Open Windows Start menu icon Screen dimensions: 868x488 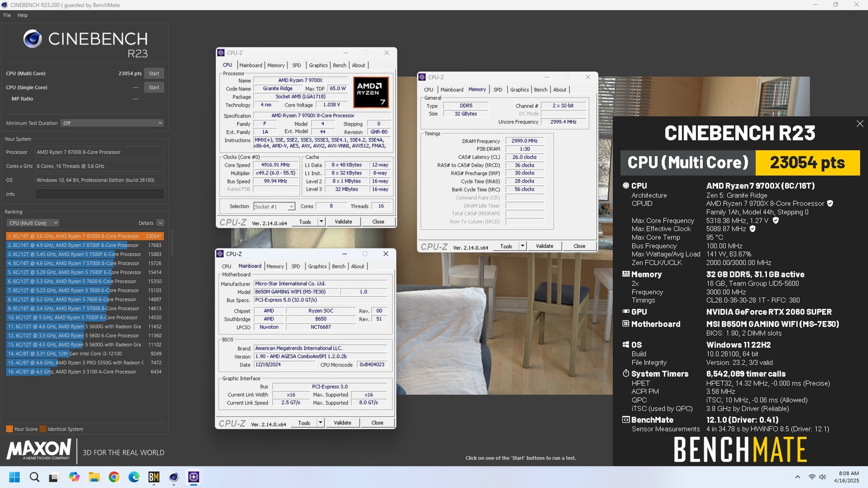click(x=14, y=477)
